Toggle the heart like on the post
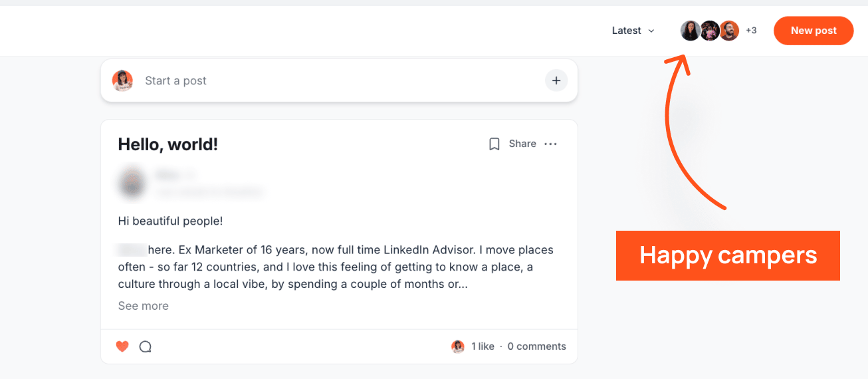Viewport: 868px width, 379px height. (122, 346)
